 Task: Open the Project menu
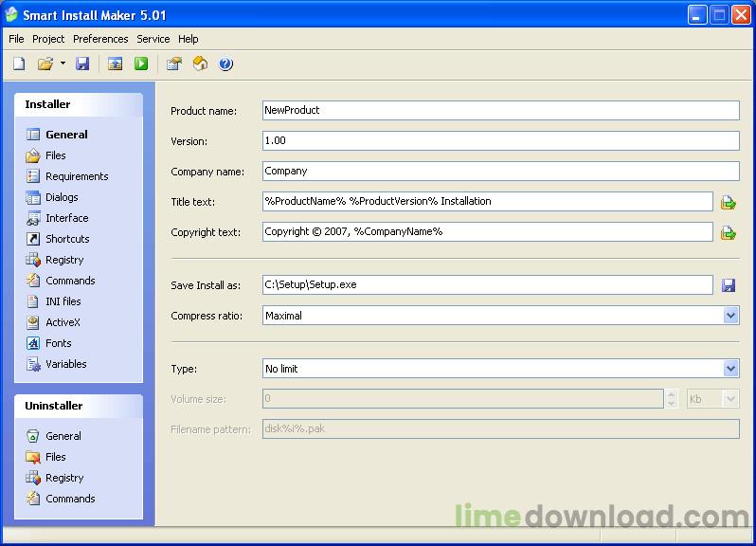(x=48, y=39)
